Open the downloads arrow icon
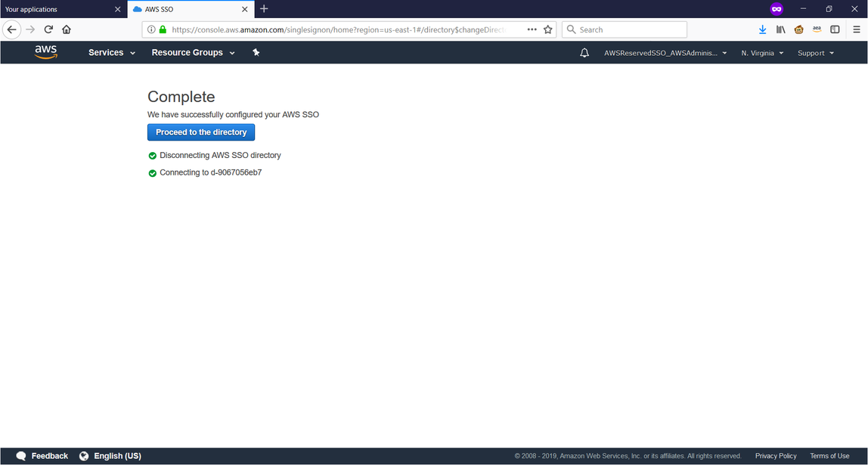This screenshot has width=868, height=465. (x=762, y=30)
